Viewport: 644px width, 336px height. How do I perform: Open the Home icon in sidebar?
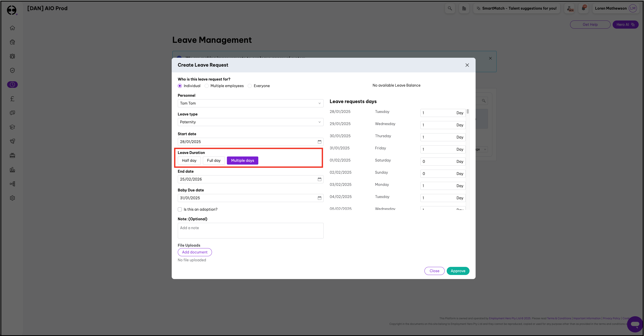(12, 28)
